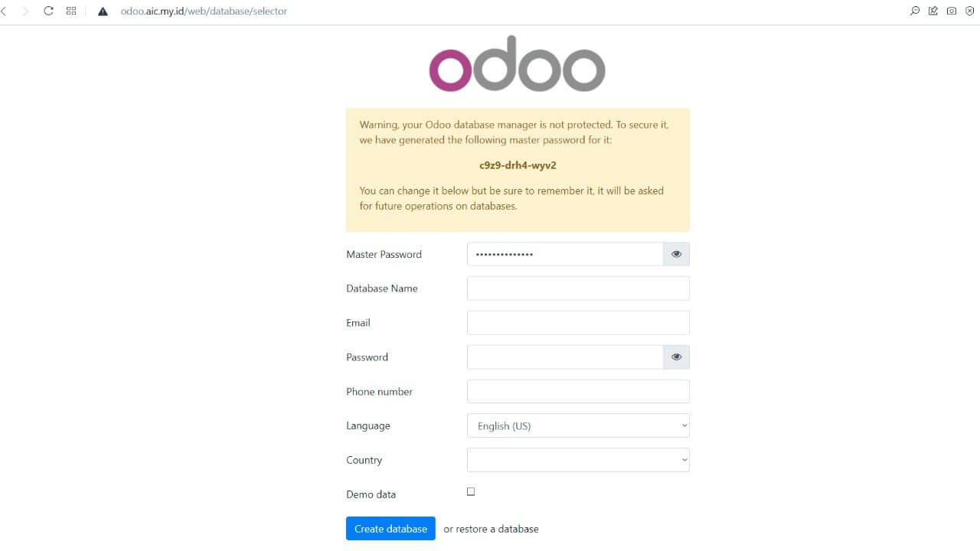Reveal the Password field with eye icon
This screenshot has width=980, height=551.
(676, 357)
